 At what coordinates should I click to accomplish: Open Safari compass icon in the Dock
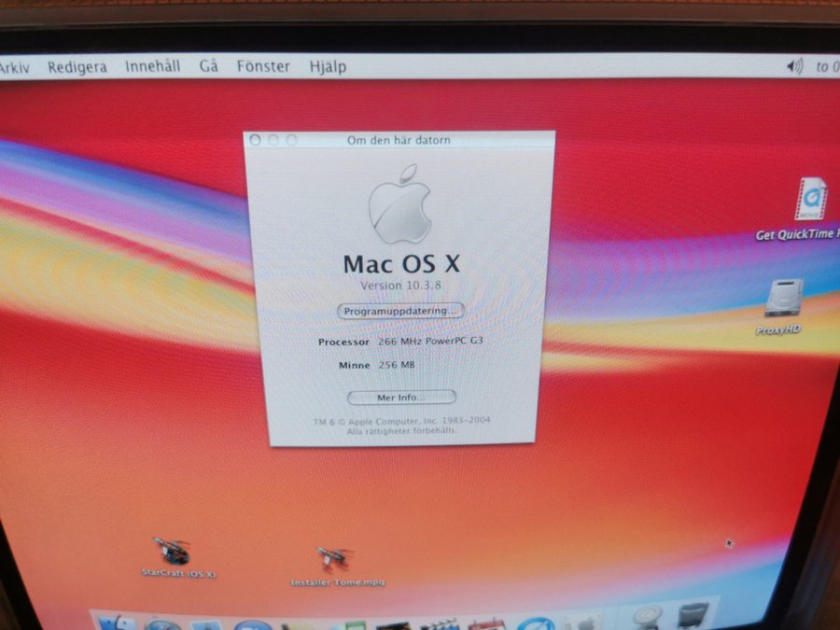tap(162, 624)
